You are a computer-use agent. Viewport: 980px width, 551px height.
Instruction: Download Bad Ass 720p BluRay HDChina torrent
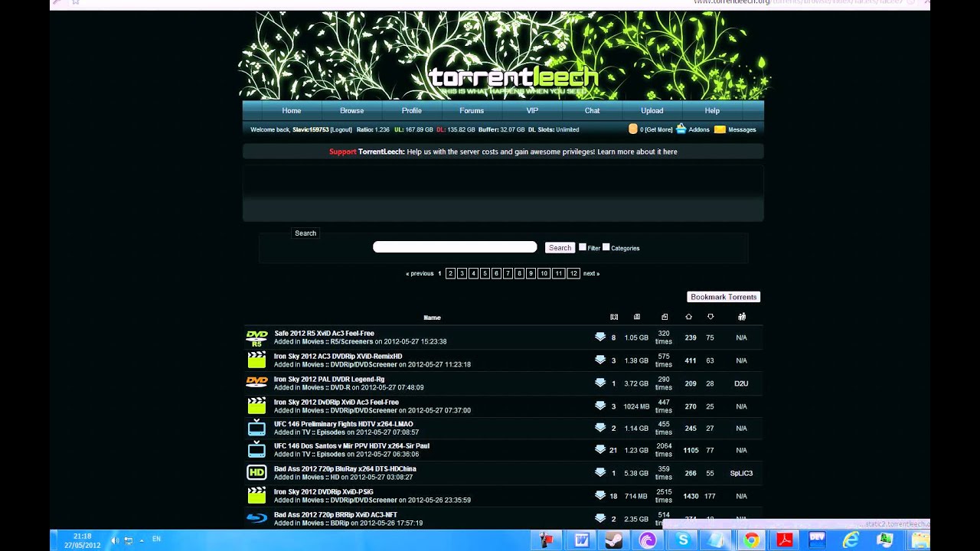click(600, 472)
